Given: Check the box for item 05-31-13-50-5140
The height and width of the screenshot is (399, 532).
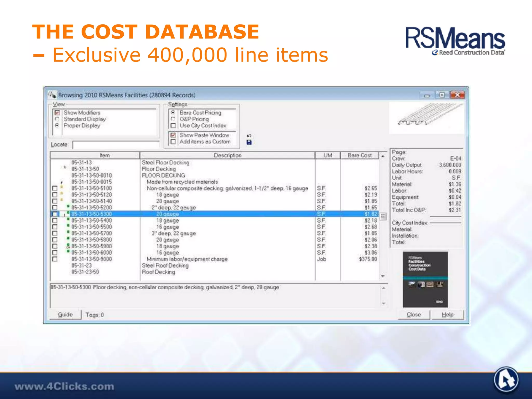Looking at the screenshot, I should [55, 201].
